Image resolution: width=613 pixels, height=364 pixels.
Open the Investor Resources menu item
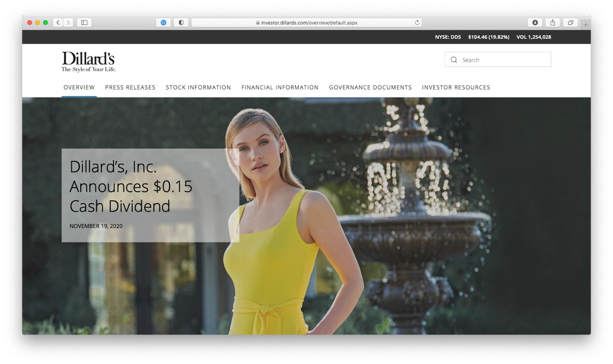point(456,87)
